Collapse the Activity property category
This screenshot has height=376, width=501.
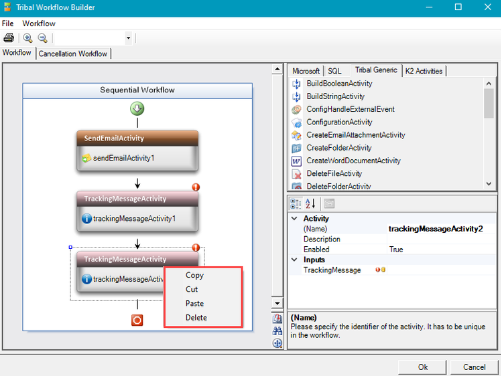(x=294, y=219)
